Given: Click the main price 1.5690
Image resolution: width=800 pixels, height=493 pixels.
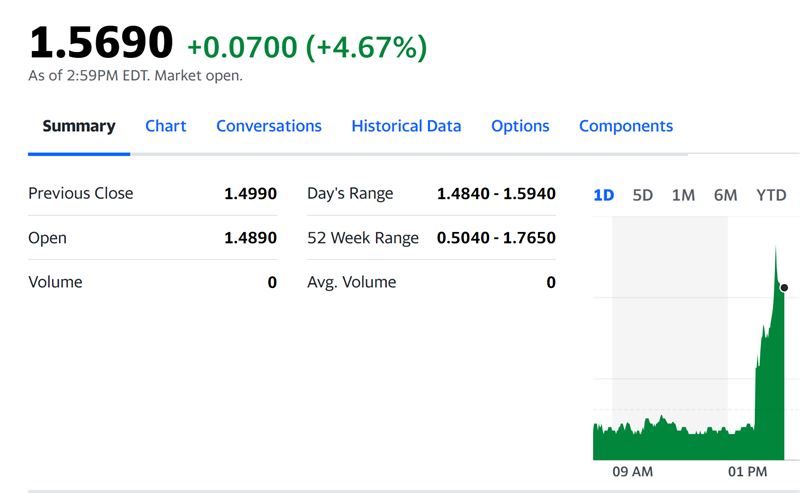Looking at the screenshot, I should (x=102, y=42).
